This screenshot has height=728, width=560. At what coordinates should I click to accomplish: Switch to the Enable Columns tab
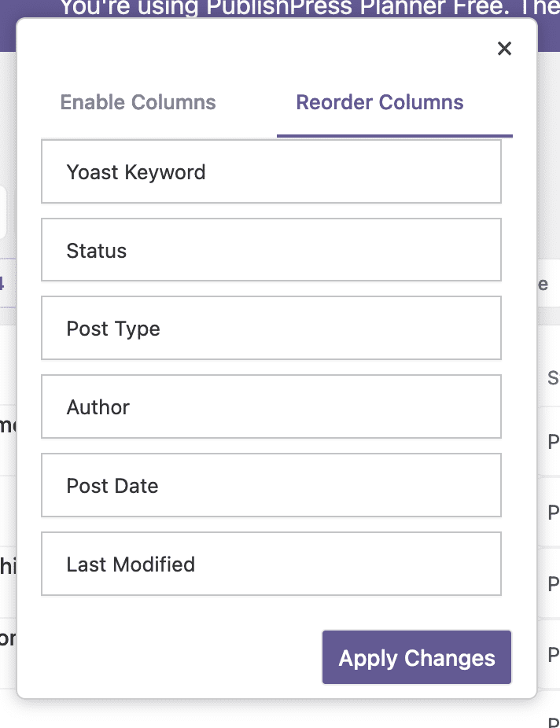[x=138, y=102]
